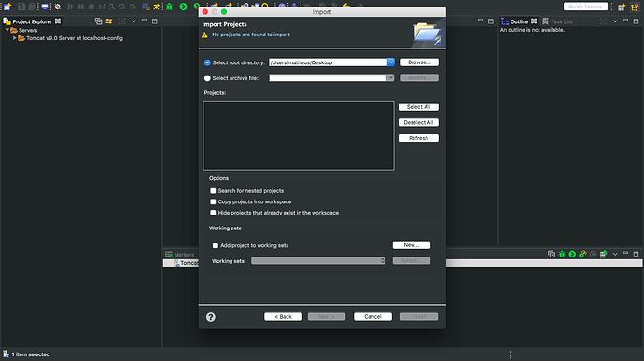Collapse the Servers folder
This screenshot has width=644, height=361.
[7, 31]
